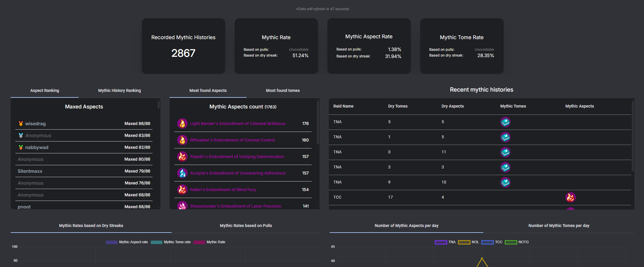Screen dimensions: 644x267
Task: Select Number of Mythic Aspects per day tab
Action: point(407,226)
